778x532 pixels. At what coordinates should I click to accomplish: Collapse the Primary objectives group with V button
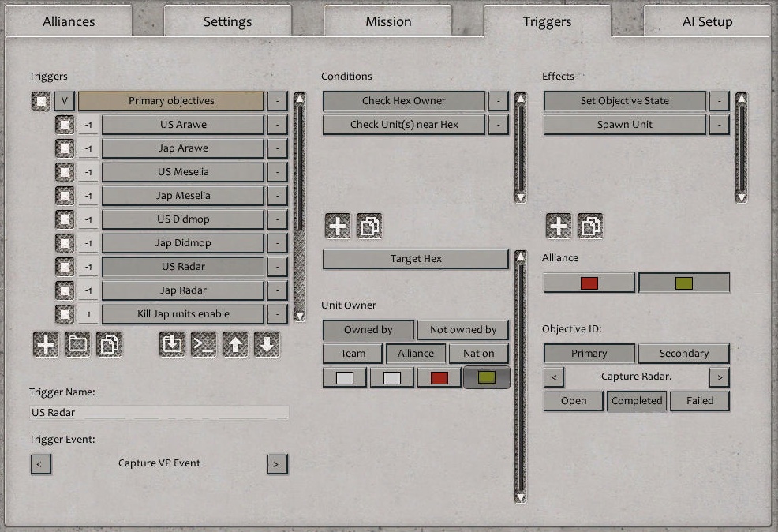tap(65, 101)
